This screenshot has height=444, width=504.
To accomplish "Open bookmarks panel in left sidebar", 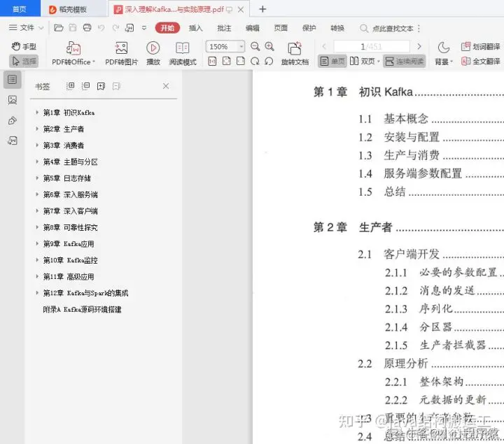I will coord(12,79).
